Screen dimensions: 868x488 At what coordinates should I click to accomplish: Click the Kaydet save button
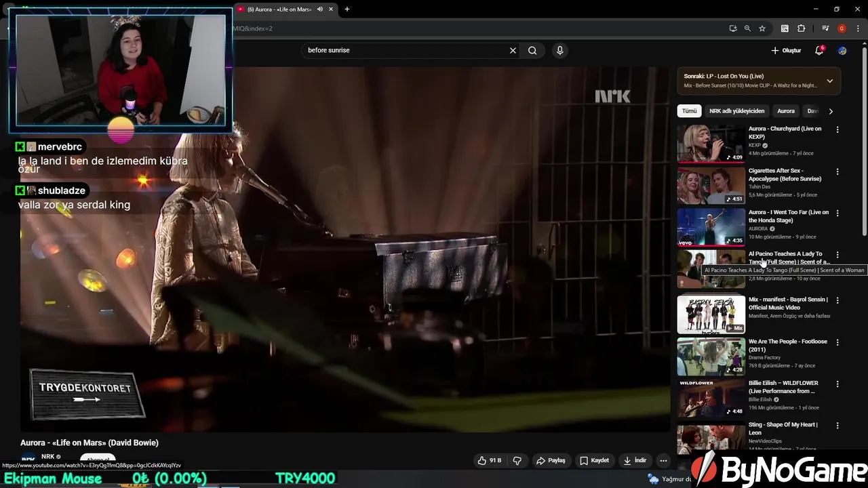pyautogui.click(x=594, y=460)
